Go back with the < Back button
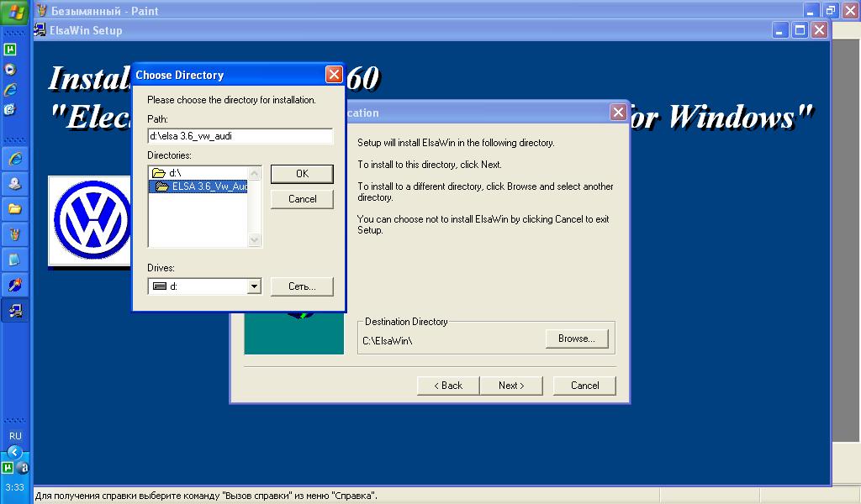 point(448,386)
